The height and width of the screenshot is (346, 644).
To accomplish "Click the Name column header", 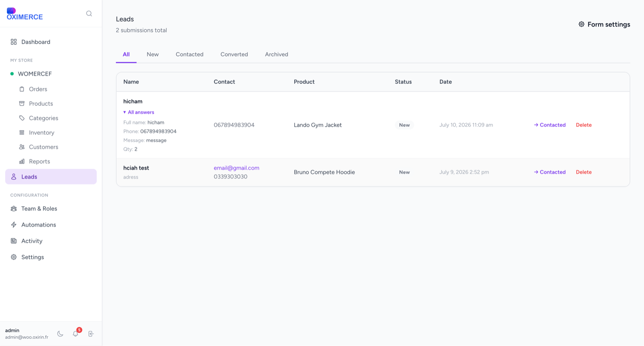I will (131, 82).
